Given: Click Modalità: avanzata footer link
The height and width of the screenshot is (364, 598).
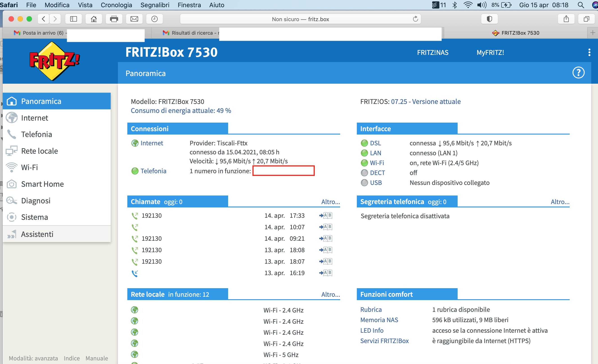Looking at the screenshot, I should 33,358.
